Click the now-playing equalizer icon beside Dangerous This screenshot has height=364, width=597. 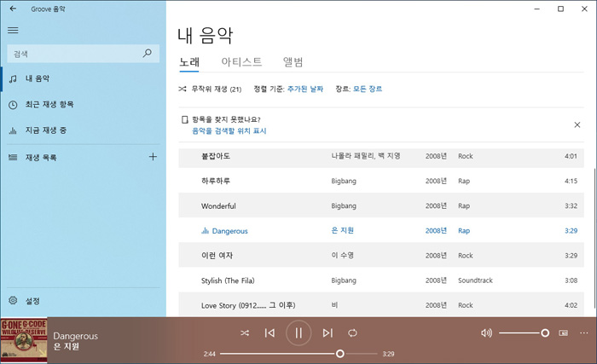[x=205, y=231]
